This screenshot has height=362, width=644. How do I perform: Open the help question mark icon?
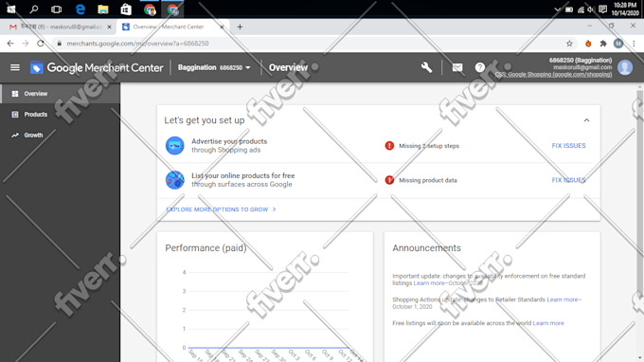tap(480, 67)
